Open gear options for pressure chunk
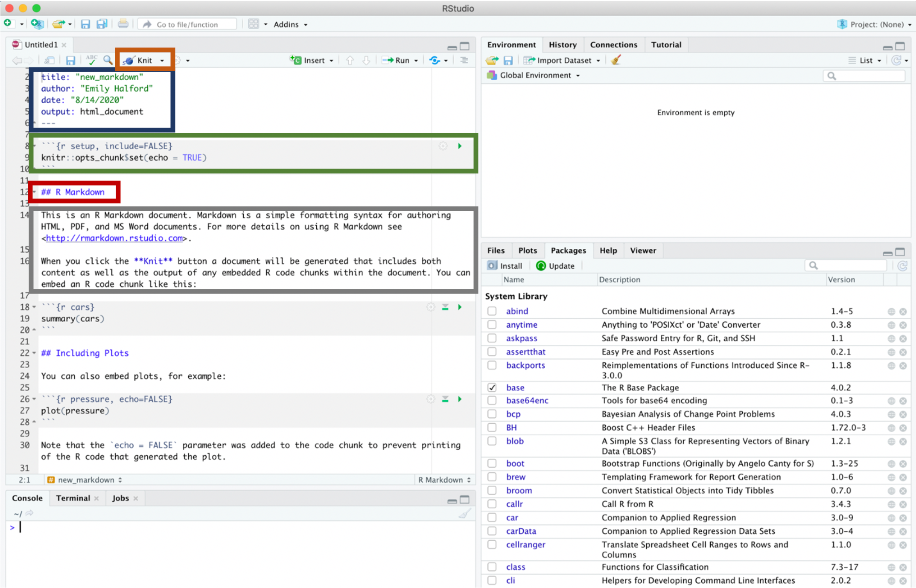Screen dimensions: 916x588 (431, 399)
